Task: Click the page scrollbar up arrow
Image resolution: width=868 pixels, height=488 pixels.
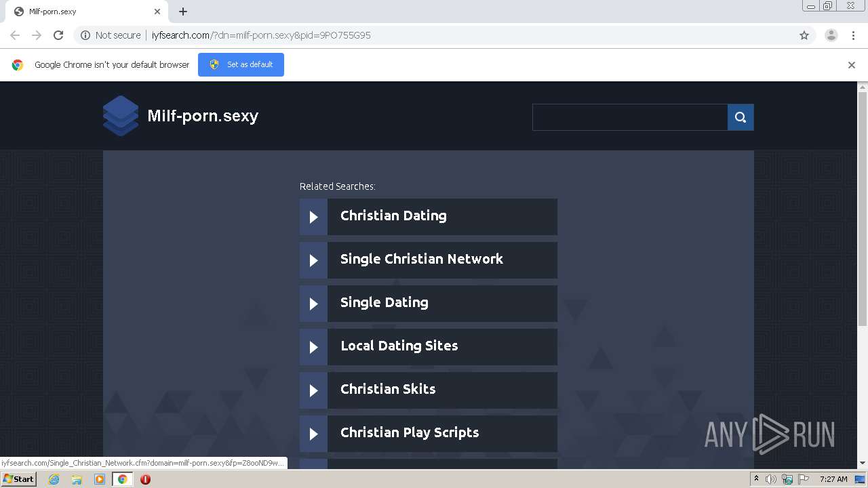Action: pyautogui.click(x=863, y=87)
